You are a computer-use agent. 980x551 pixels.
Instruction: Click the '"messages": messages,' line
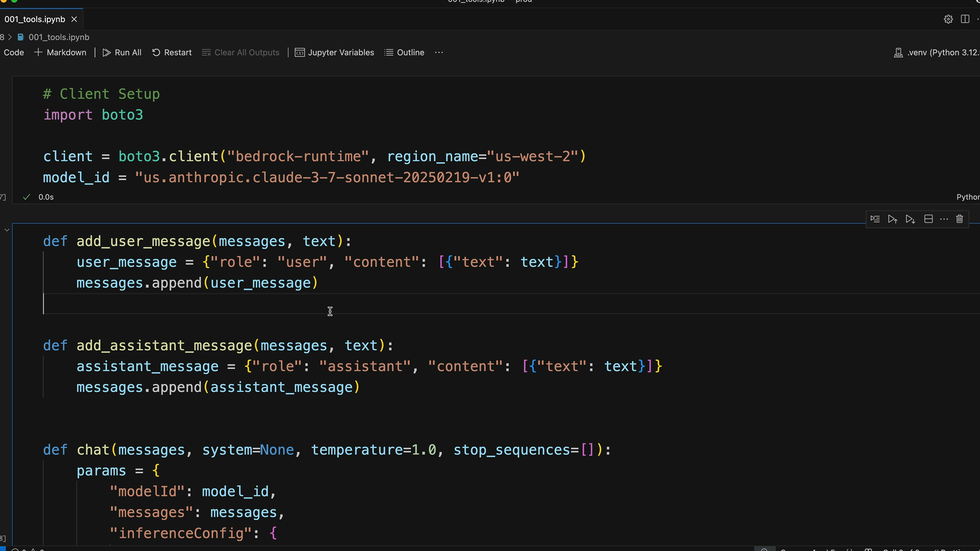point(197,513)
